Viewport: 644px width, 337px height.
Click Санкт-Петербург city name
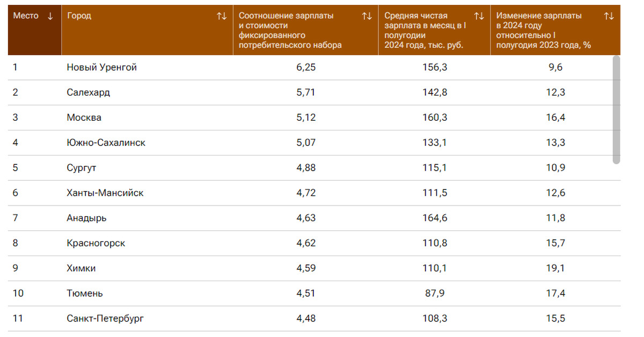click(106, 319)
